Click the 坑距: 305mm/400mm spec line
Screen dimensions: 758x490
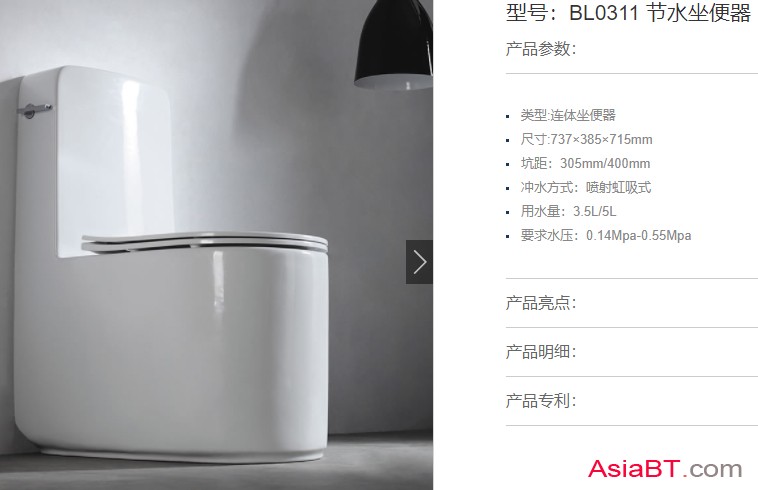585,163
